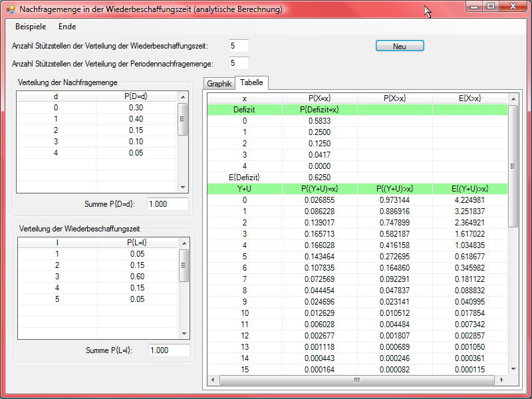Select the 0.60 probability cell for l=3
This screenshot has width=532, height=399.
(136, 277)
